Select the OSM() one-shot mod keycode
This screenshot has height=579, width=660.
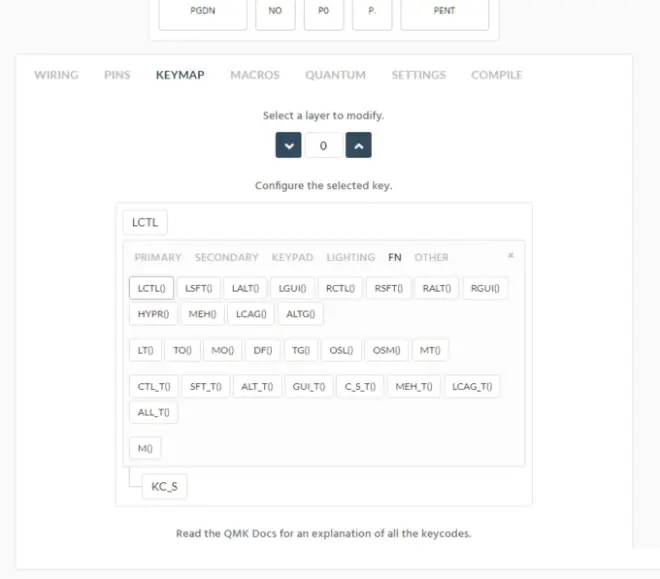point(386,350)
